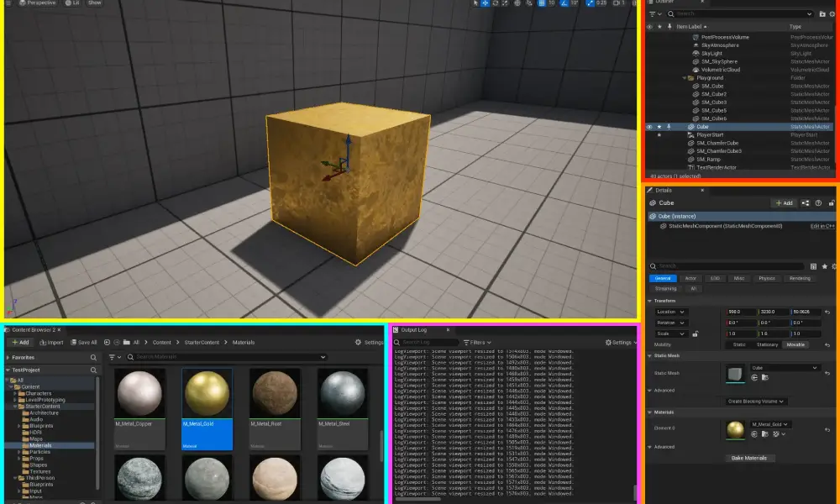Click Save All in Content Browser
This screenshot has height=504, width=840.
pyautogui.click(x=83, y=342)
